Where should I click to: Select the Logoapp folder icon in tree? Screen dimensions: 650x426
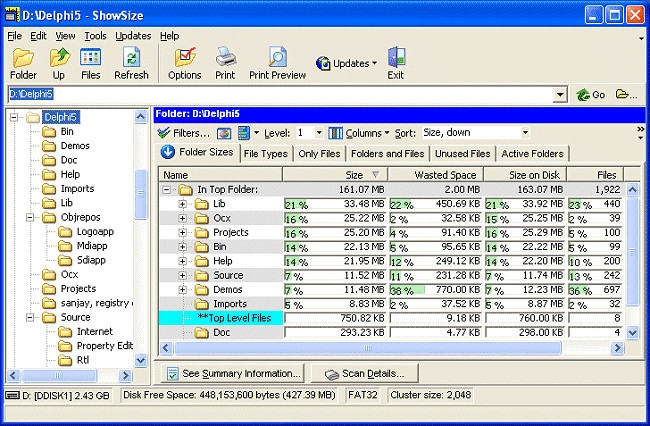click(x=65, y=232)
